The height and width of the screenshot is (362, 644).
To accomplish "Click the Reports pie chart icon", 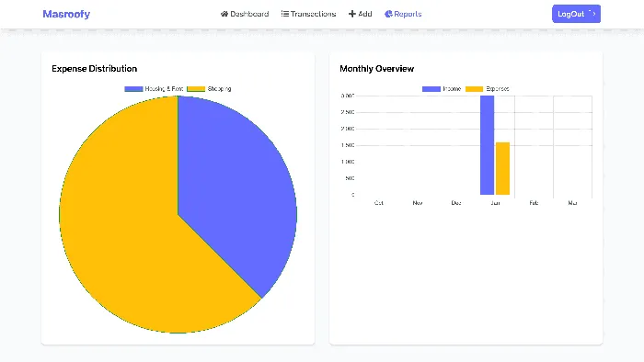I will coord(388,14).
